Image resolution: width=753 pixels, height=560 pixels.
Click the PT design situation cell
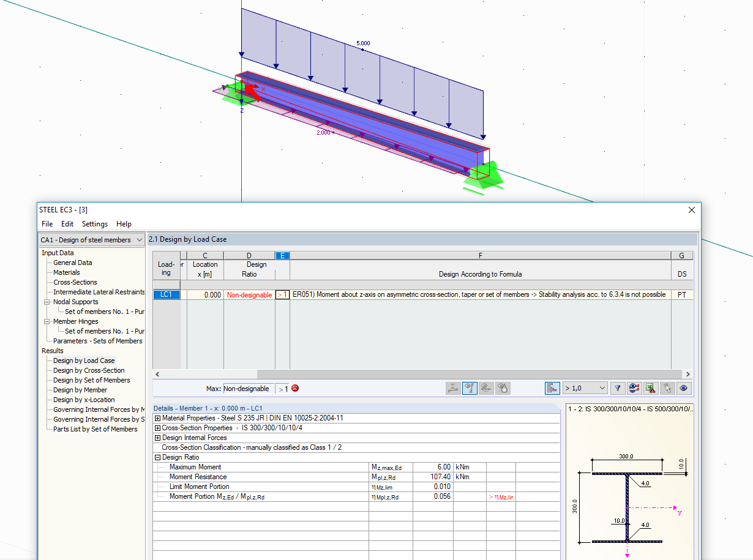[x=682, y=294]
